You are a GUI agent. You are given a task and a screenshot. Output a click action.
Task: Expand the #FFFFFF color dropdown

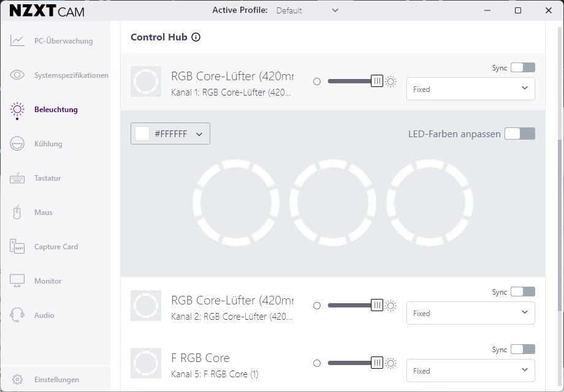pyautogui.click(x=170, y=134)
